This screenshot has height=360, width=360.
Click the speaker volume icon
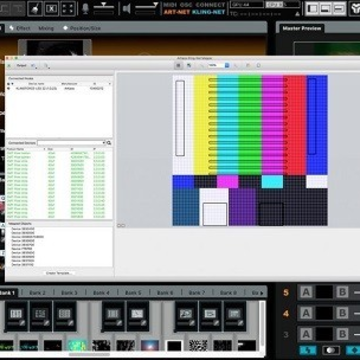click(x=126, y=8)
